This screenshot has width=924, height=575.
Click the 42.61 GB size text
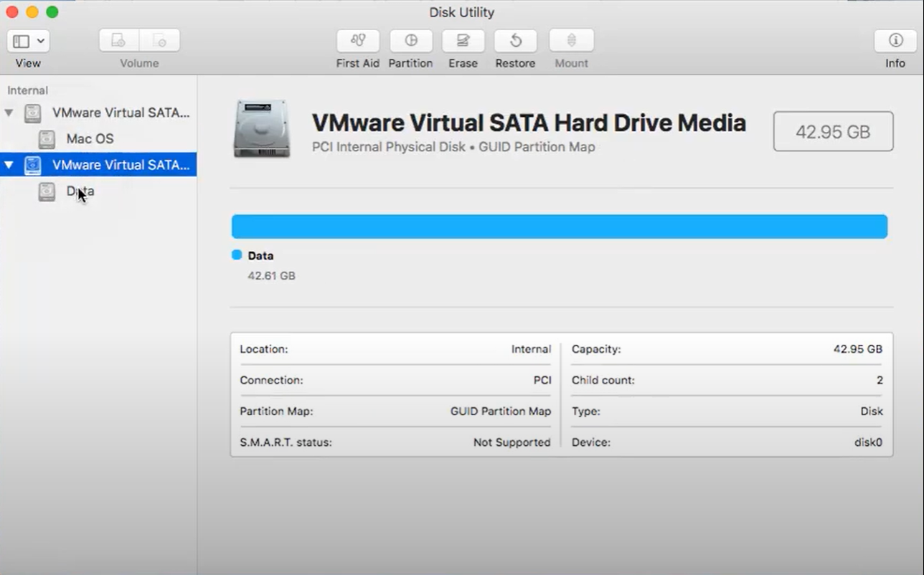point(271,275)
